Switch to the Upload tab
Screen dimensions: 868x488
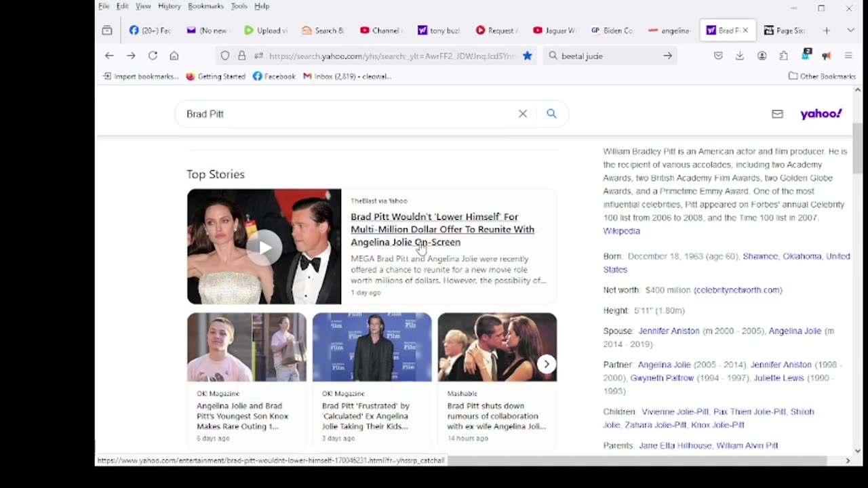tap(266, 30)
